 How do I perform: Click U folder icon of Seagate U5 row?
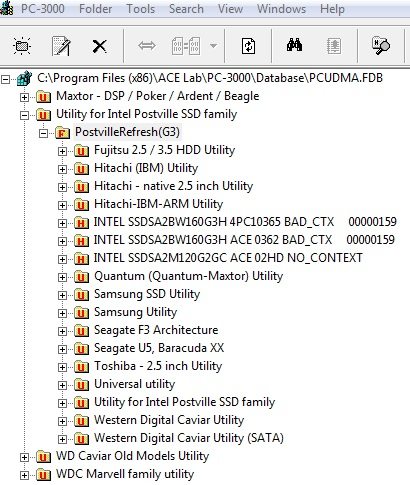(x=81, y=349)
